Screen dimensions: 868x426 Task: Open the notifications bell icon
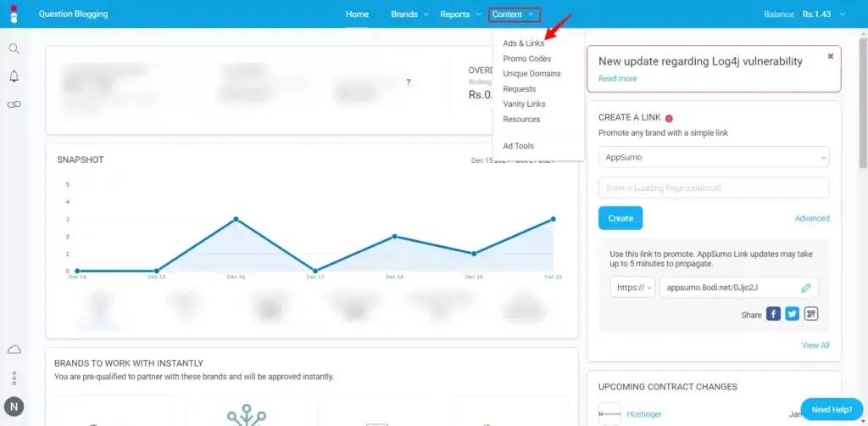point(14,76)
